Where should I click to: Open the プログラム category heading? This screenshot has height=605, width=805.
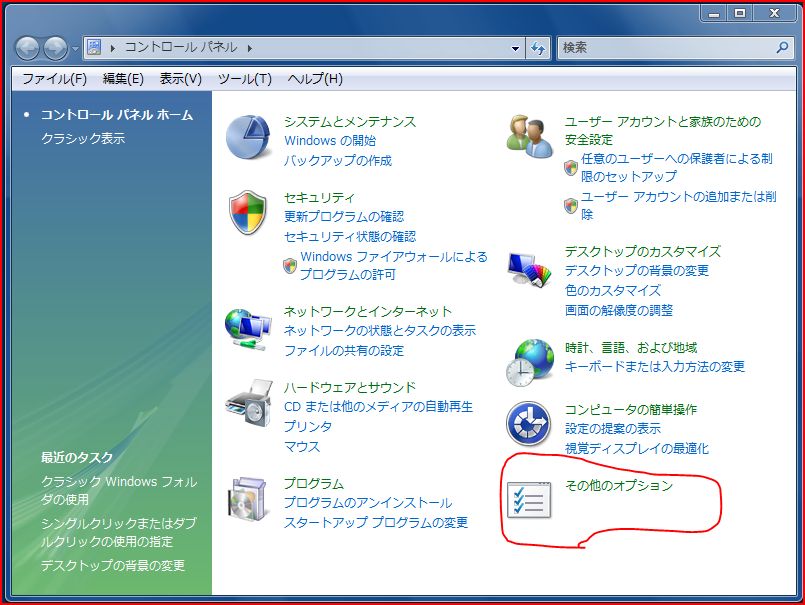click(x=314, y=483)
